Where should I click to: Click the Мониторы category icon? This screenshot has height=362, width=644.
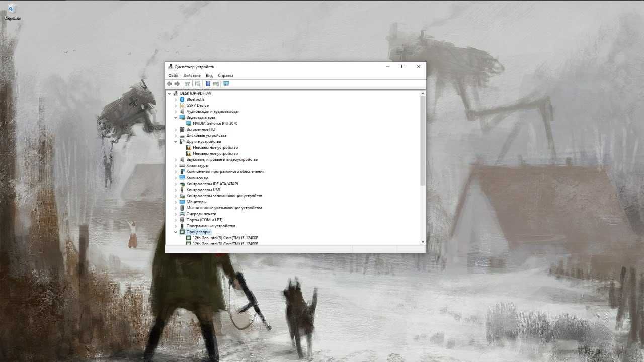click(182, 202)
